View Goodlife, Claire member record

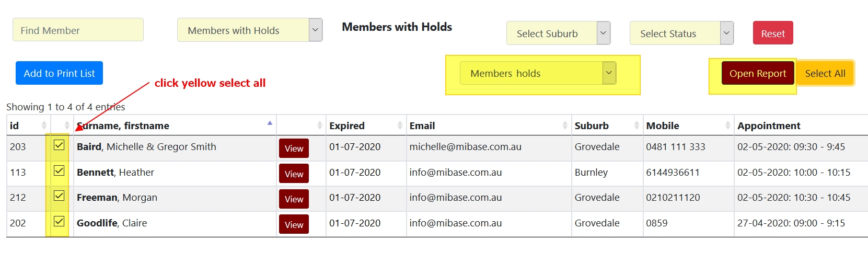tap(294, 224)
